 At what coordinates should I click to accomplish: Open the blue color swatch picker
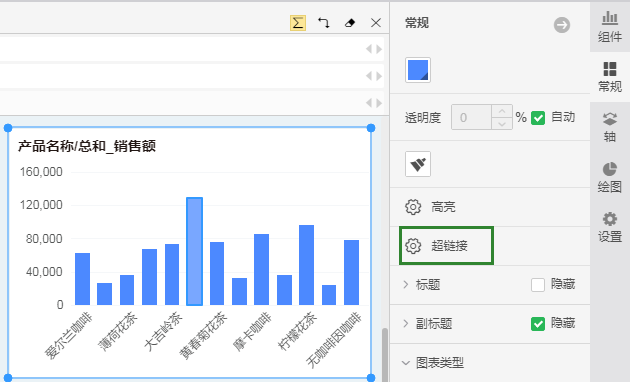point(418,70)
